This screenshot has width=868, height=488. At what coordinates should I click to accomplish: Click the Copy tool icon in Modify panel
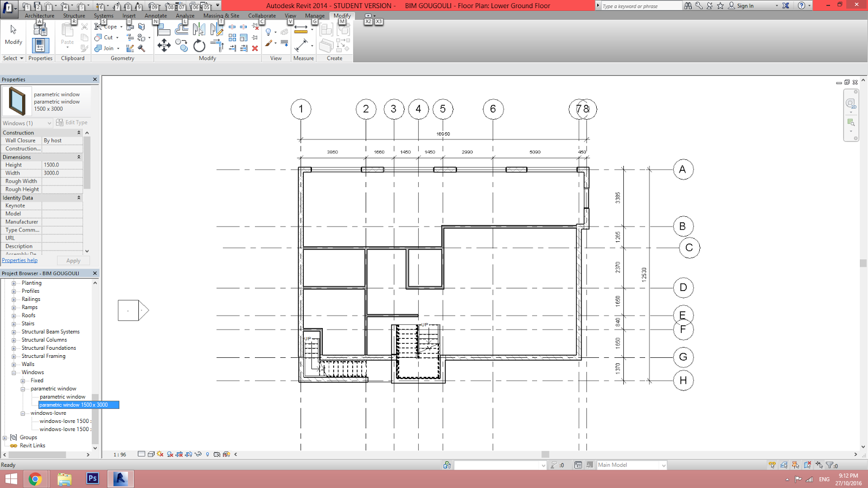[182, 46]
